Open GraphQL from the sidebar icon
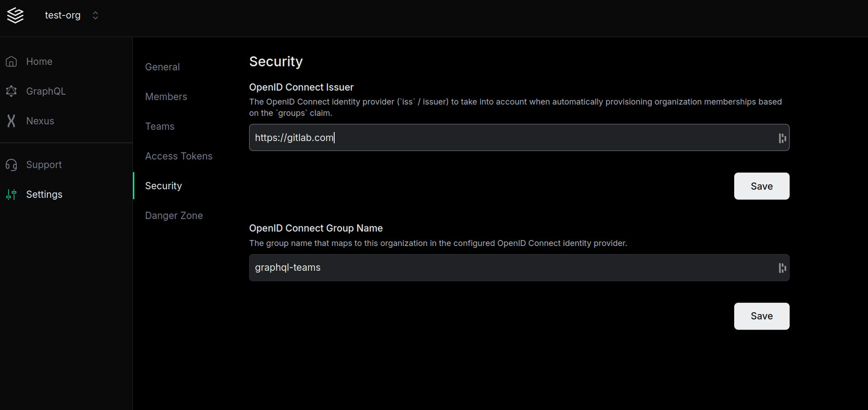The image size is (868, 410). (11, 91)
